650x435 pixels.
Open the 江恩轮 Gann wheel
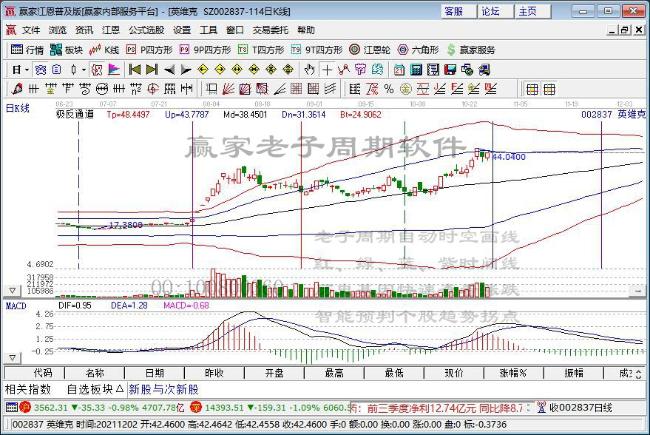pyautogui.click(x=369, y=50)
